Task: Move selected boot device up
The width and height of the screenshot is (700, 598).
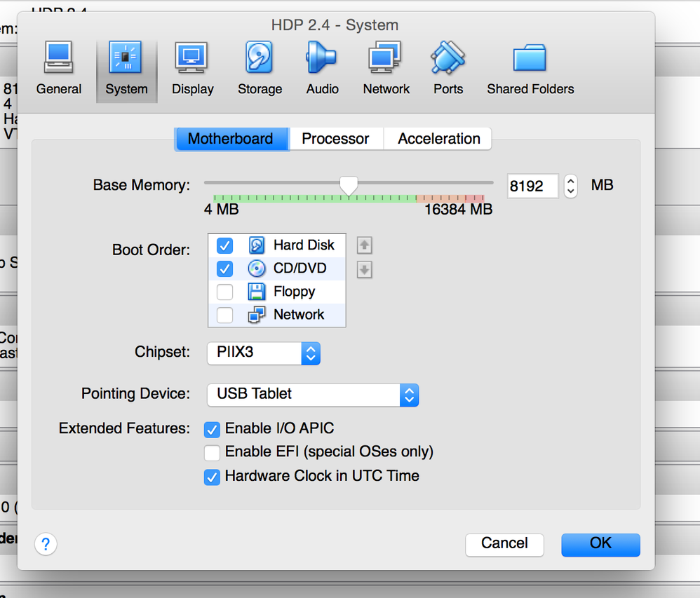Action: [364, 245]
